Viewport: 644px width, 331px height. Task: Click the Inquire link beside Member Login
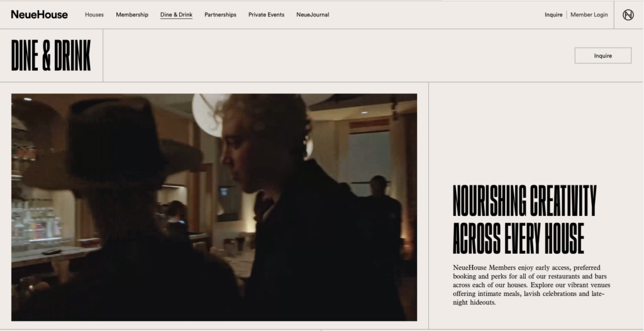(553, 14)
